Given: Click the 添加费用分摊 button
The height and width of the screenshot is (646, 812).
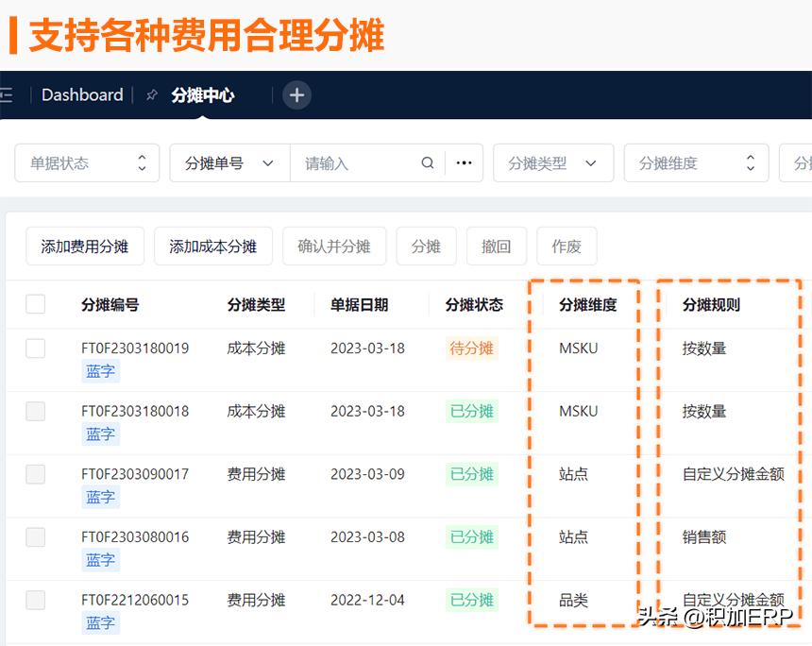Looking at the screenshot, I should (85, 246).
